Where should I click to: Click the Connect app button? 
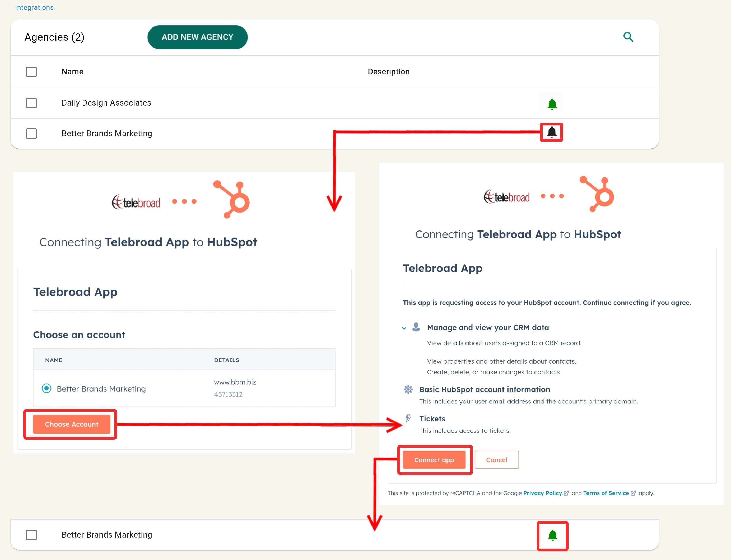tap(434, 460)
